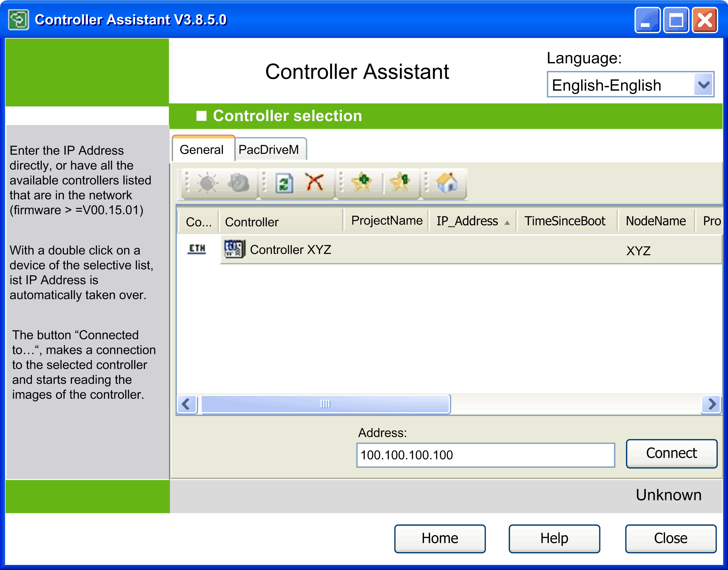This screenshot has width=728, height=570.
Task: Click the star with number-one badge icon
Action: 400,183
